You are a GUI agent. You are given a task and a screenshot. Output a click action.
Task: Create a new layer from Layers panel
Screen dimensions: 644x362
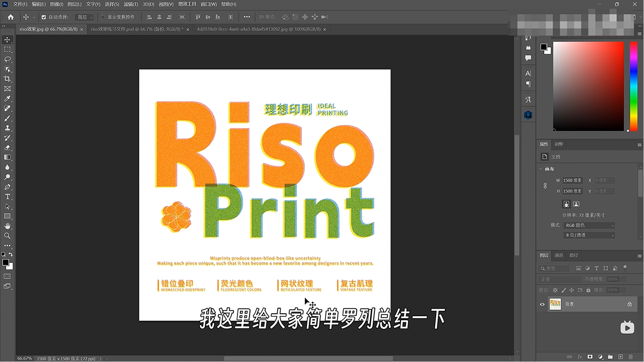click(x=620, y=356)
